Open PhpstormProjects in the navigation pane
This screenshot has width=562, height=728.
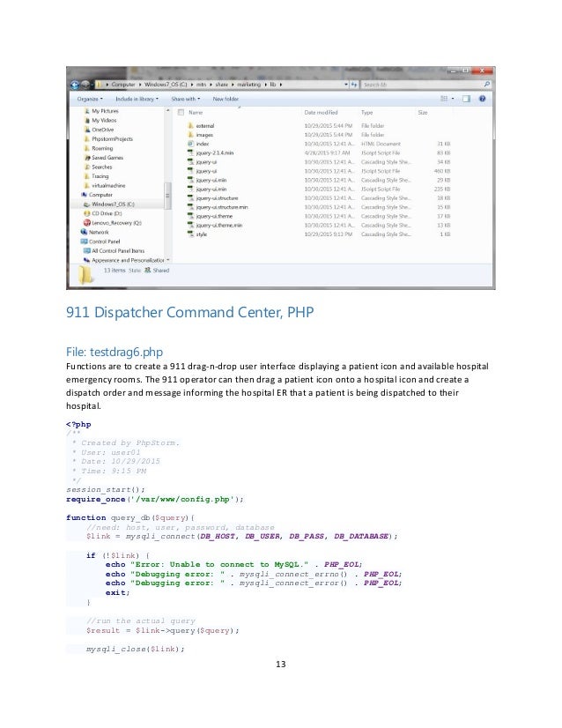112,139
